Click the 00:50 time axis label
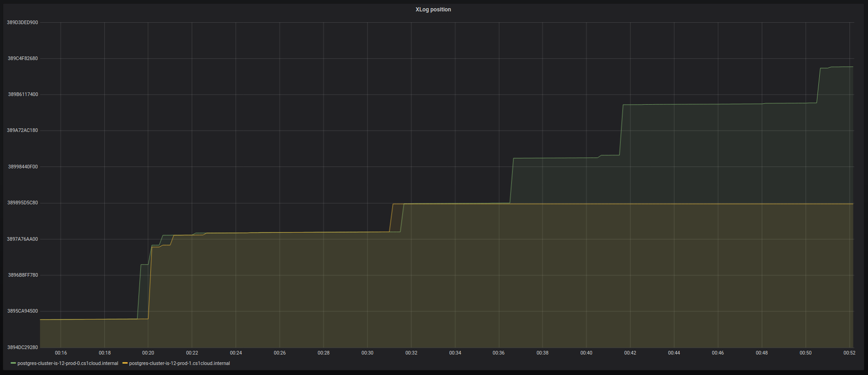Screen dimensions: 868x375 coord(806,353)
